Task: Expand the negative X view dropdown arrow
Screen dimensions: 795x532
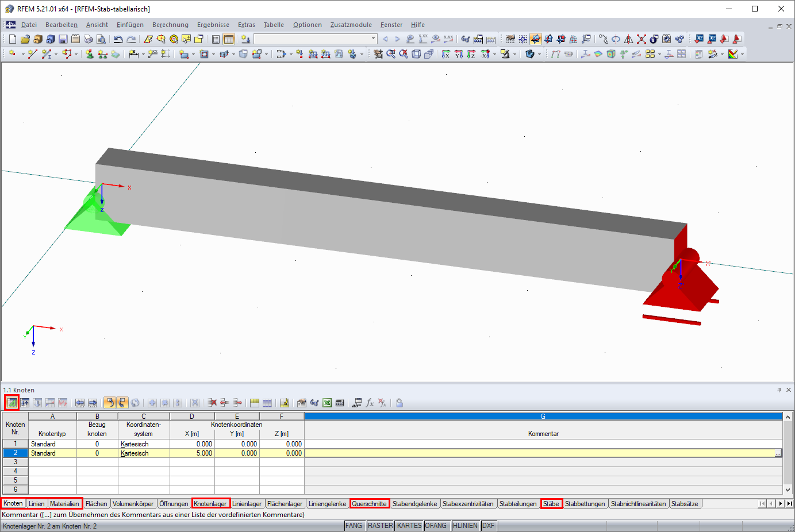Action: tap(494, 54)
